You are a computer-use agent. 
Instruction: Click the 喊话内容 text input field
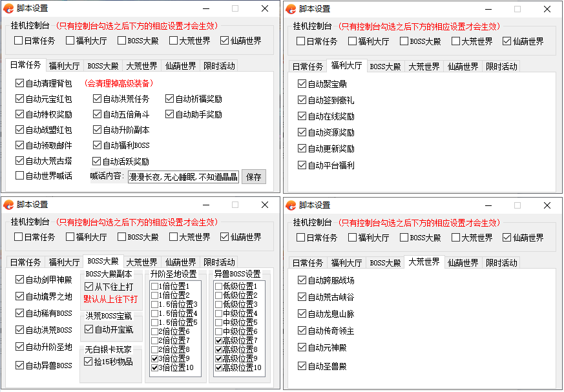183,176
